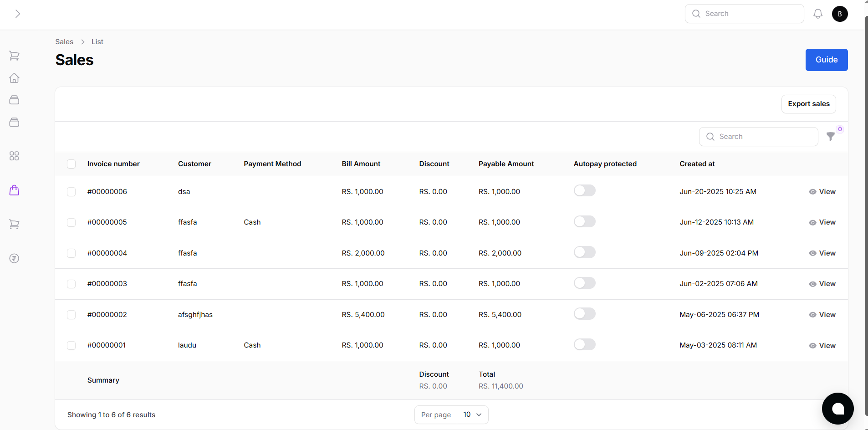Screen dimensions: 868x430
Task: Open the second stacked box sidebar icon
Action: (x=14, y=122)
